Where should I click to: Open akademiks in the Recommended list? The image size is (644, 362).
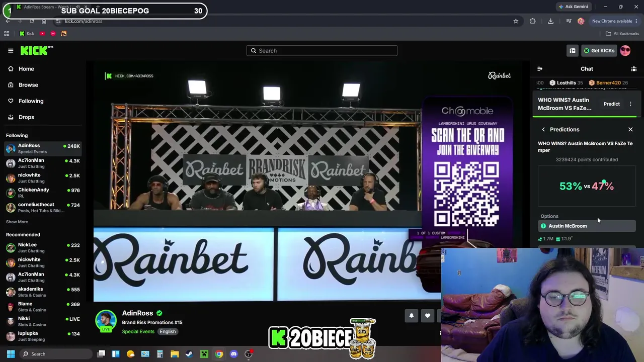click(43, 292)
